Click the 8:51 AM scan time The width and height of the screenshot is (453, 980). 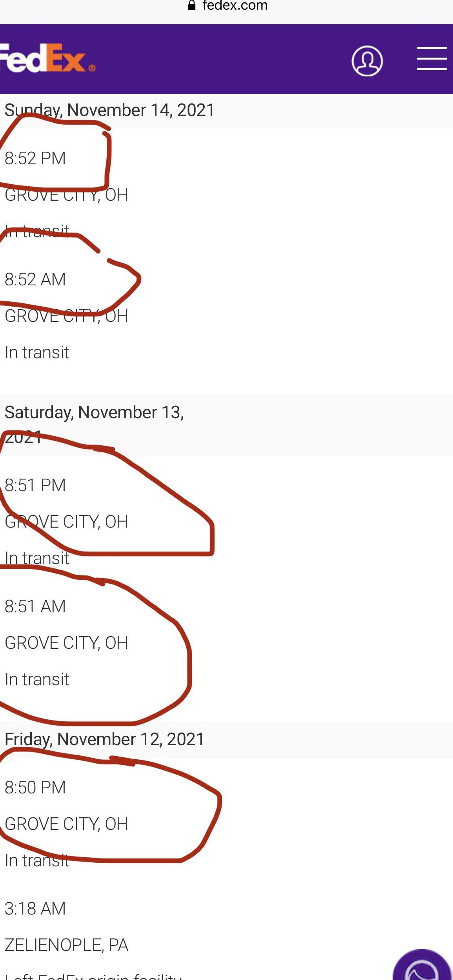pos(35,606)
